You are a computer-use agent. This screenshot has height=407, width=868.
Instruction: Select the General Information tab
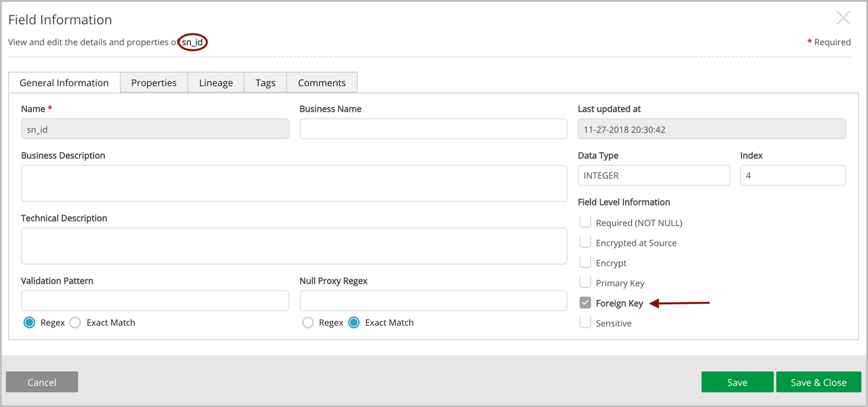[x=64, y=83]
